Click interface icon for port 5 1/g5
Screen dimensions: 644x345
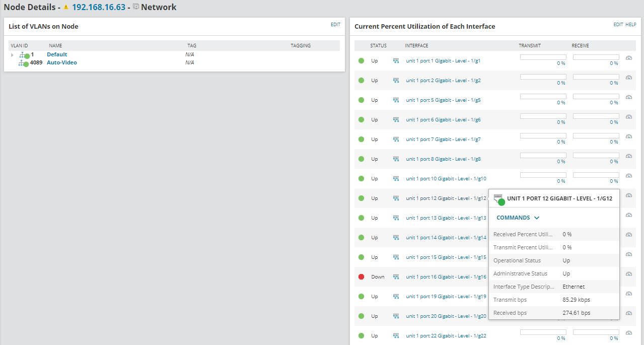[396, 100]
